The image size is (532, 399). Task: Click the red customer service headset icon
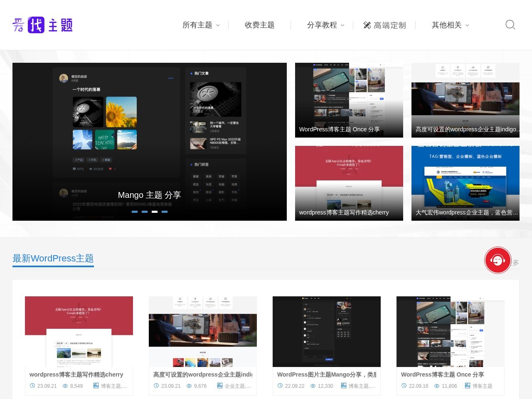[x=498, y=260]
